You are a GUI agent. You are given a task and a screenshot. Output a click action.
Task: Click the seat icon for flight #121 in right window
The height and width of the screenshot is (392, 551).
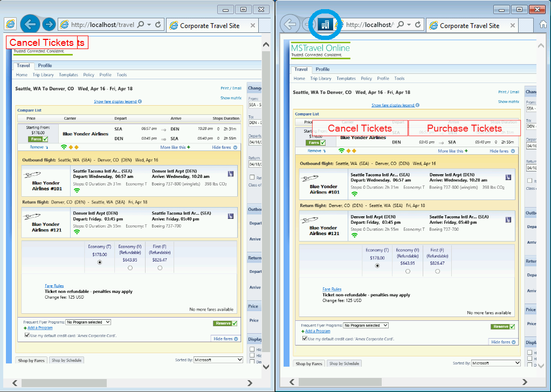(x=508, y=219)
